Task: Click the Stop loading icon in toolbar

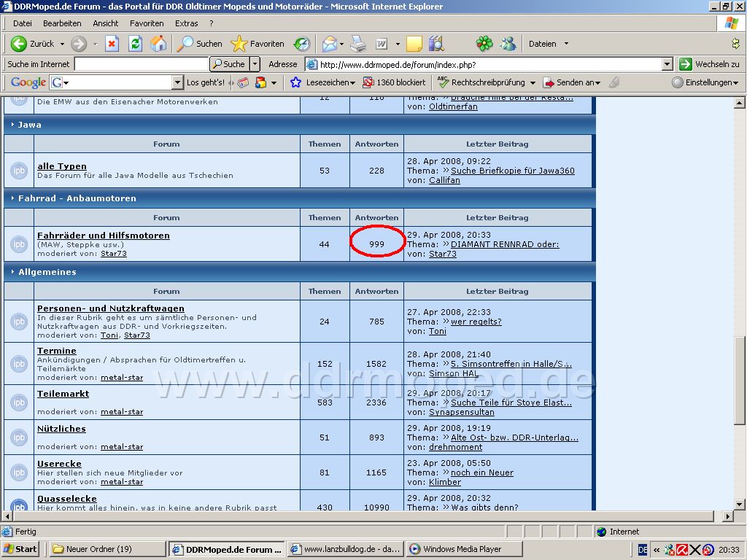Action: [x=112, y=44]
